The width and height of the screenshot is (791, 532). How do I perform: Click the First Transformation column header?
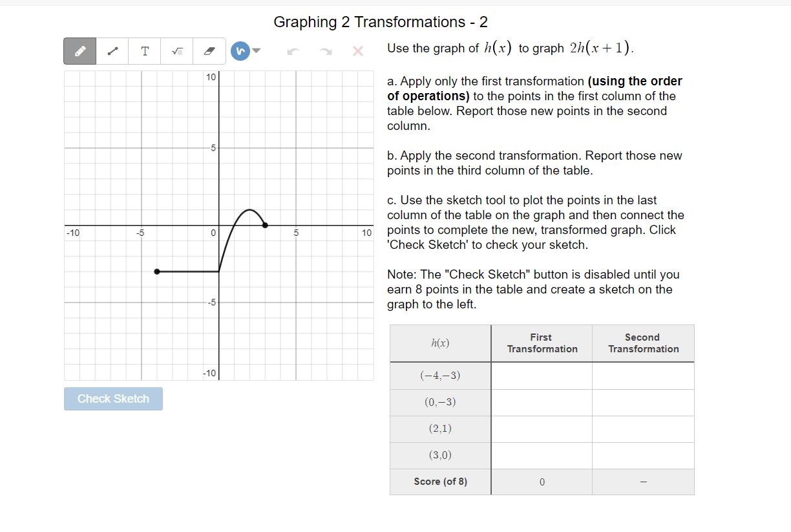[x=541, y=343]
